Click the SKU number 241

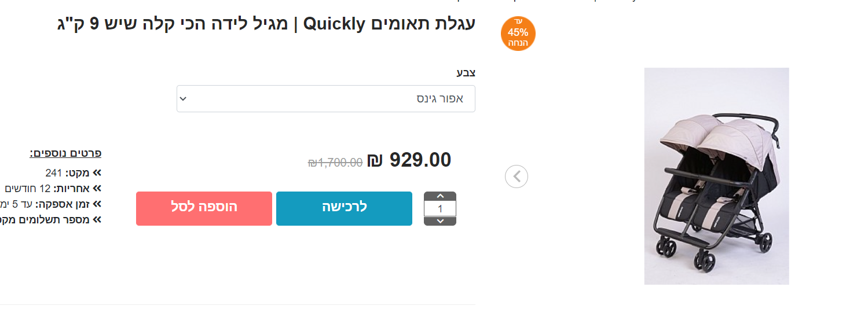pos(53,172)
